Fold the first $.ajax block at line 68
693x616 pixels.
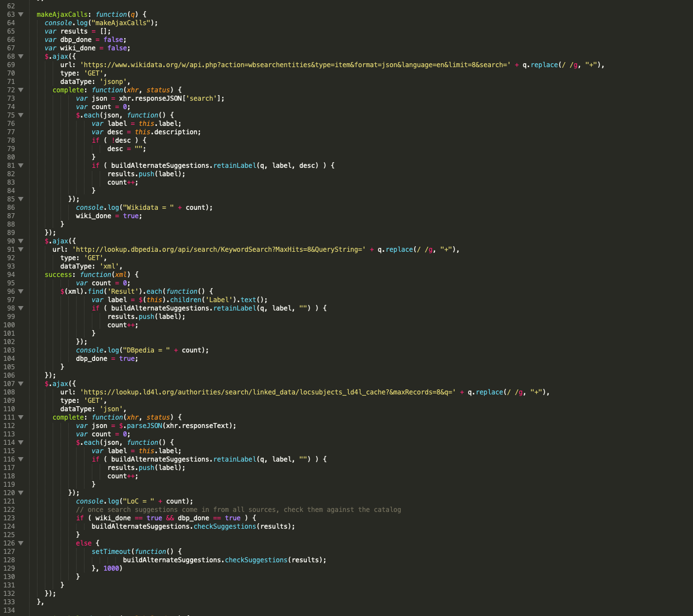[21, 57]
